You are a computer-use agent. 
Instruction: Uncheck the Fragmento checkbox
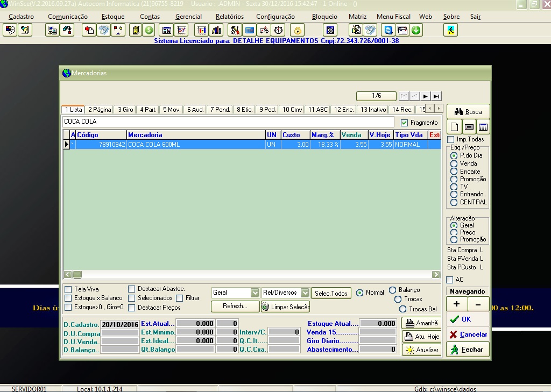coord(404,123)
